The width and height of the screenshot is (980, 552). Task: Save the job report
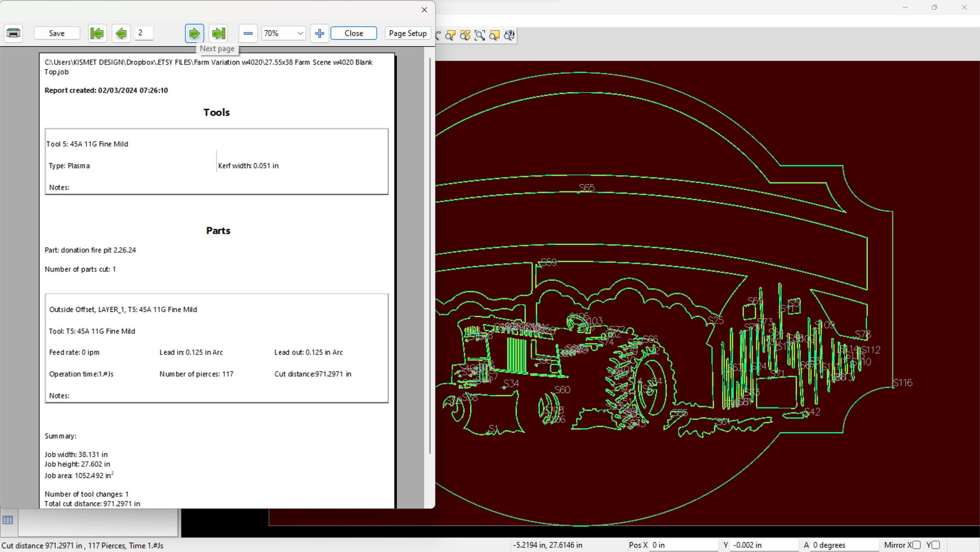click(57, 33)
